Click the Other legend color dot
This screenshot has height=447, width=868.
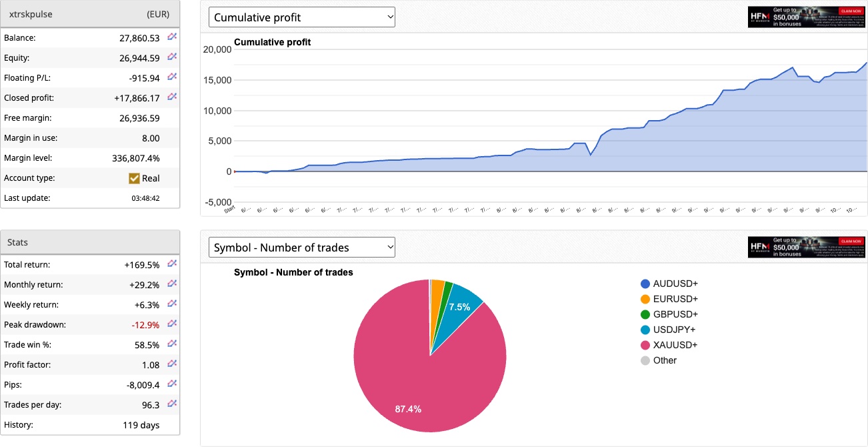[645, 360]
